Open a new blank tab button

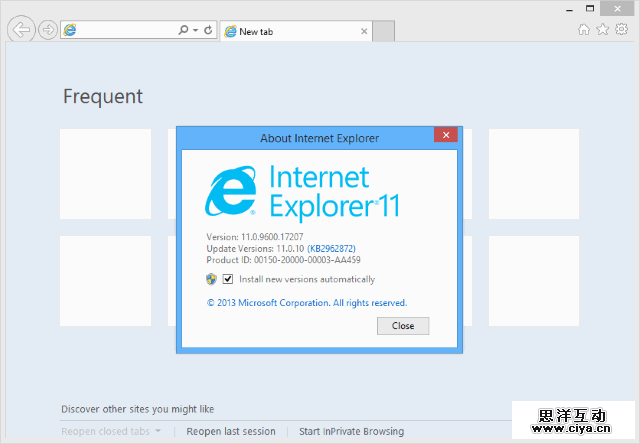(384, 31)
